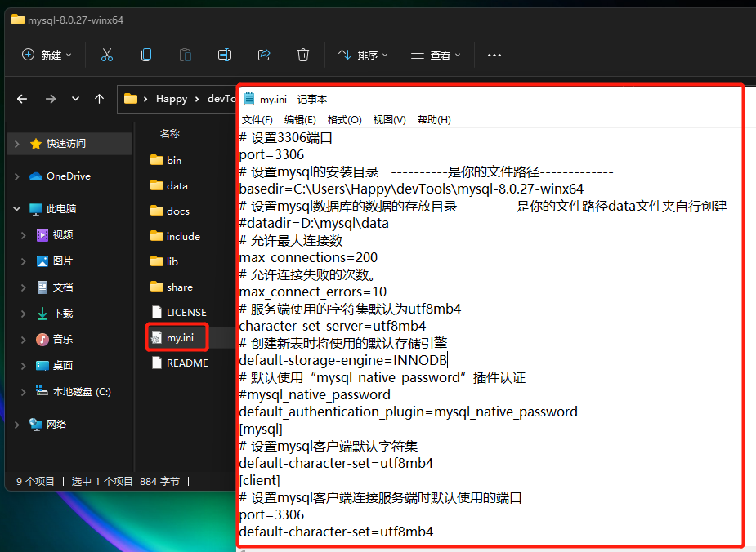This screenshot has width=756, height=552.
Task: Click the devTools breadcrumb in address bar
Action: click(221, 99)
